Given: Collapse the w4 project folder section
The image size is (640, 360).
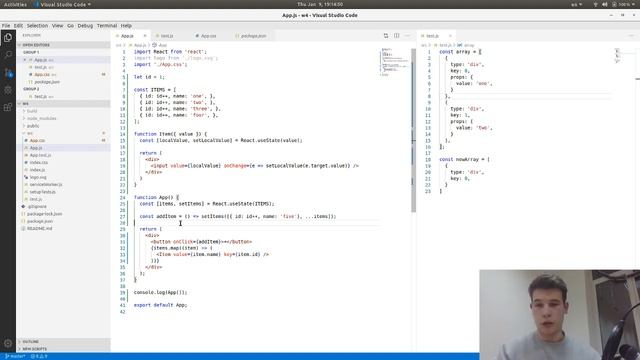Looking at the screenshot, I should tap(63, 104).
